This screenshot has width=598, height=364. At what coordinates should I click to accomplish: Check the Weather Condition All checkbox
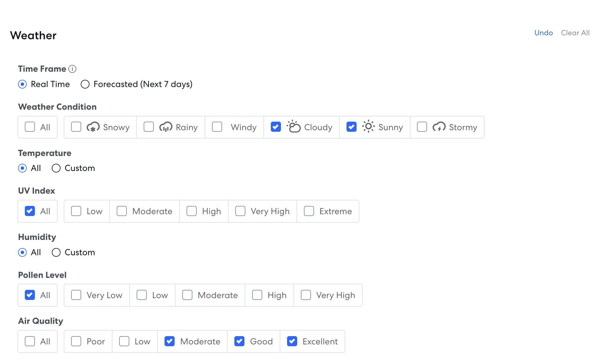pos(30,127)
